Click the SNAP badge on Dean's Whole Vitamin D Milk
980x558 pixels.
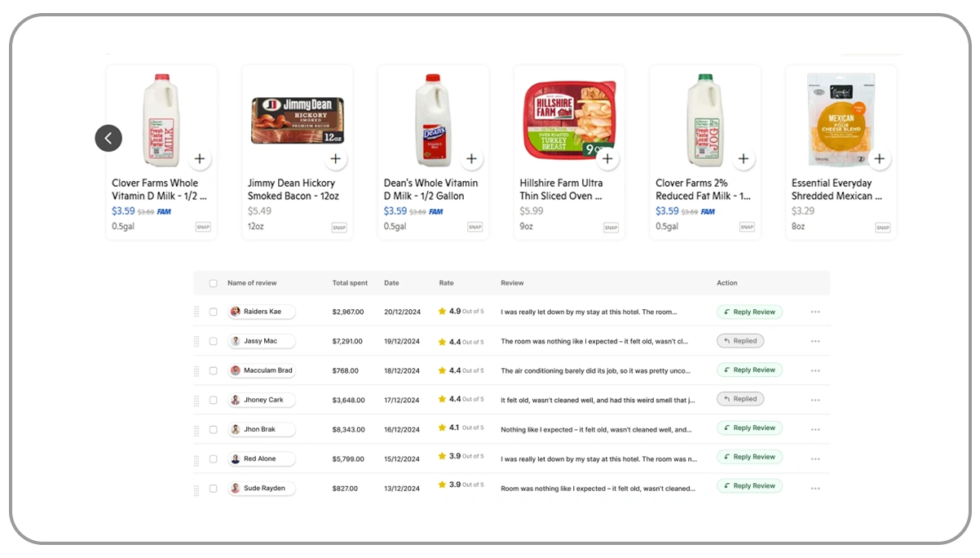click(475, 228)
